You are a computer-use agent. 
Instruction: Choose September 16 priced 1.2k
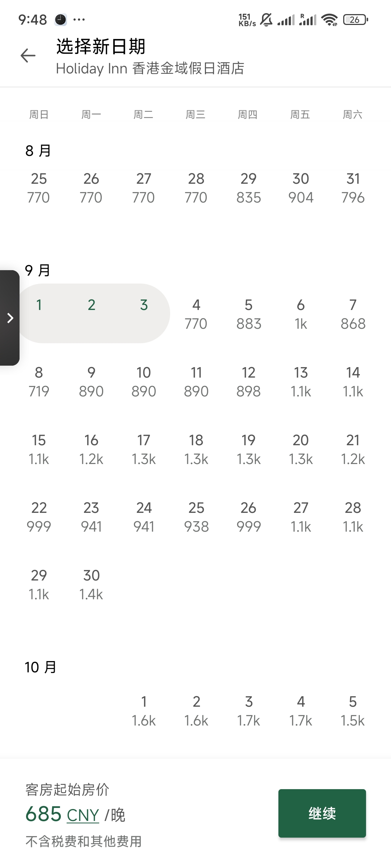pos(91,449)
